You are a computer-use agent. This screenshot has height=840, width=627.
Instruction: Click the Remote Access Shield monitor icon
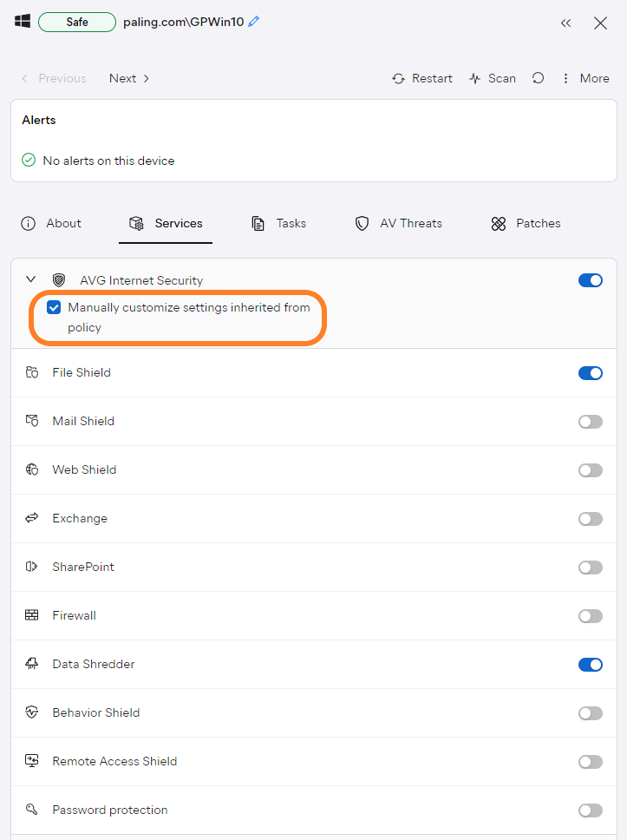point(31,761)
